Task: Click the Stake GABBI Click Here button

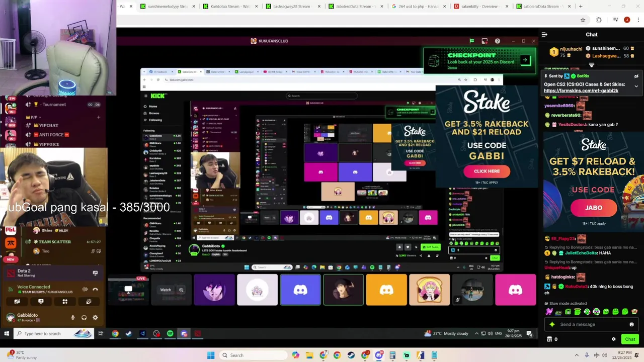Action: 487,171
